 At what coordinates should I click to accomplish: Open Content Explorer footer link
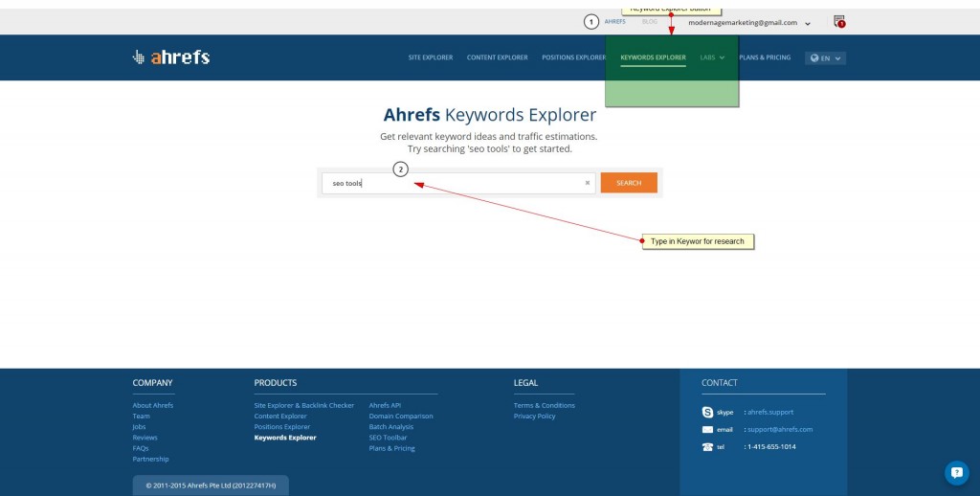(280, 416)
